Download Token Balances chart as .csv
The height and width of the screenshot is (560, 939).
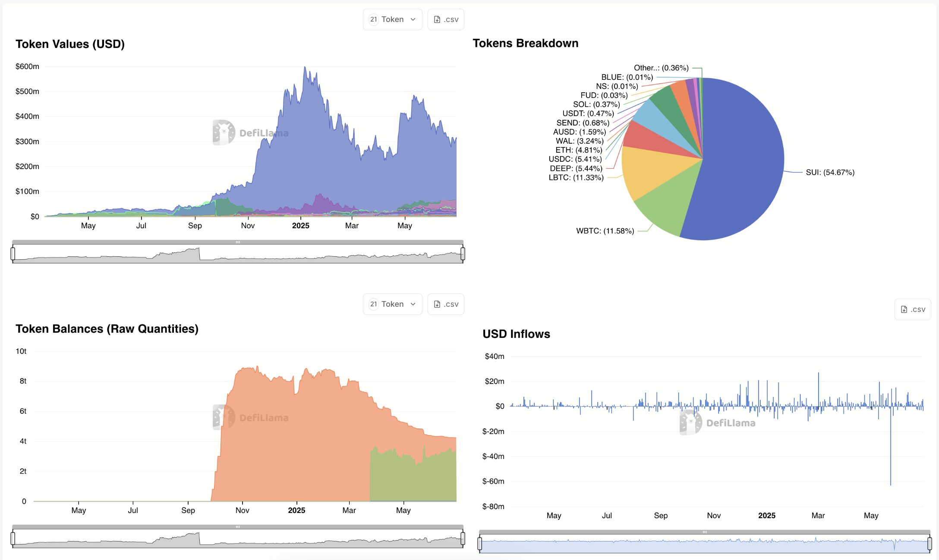(x=446, y=304)
